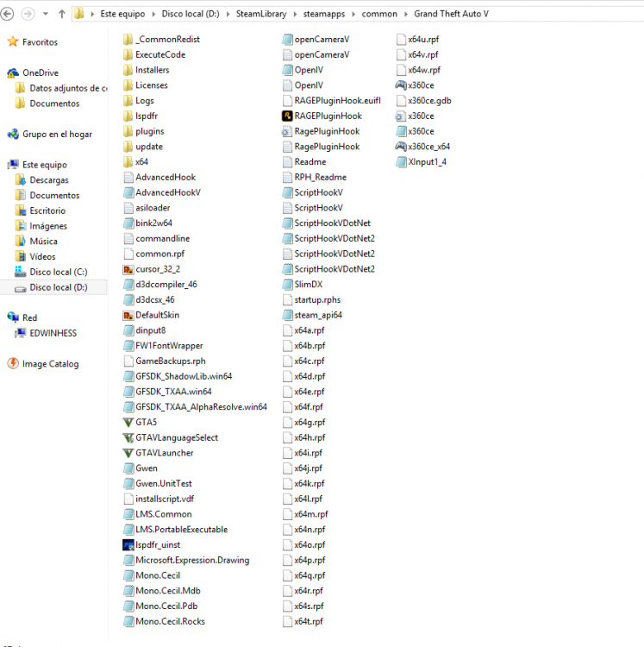Expand breadcrumb arrow after SteamLibrary
The width and height of the screenshot is (644, 647).
(295, 14)
